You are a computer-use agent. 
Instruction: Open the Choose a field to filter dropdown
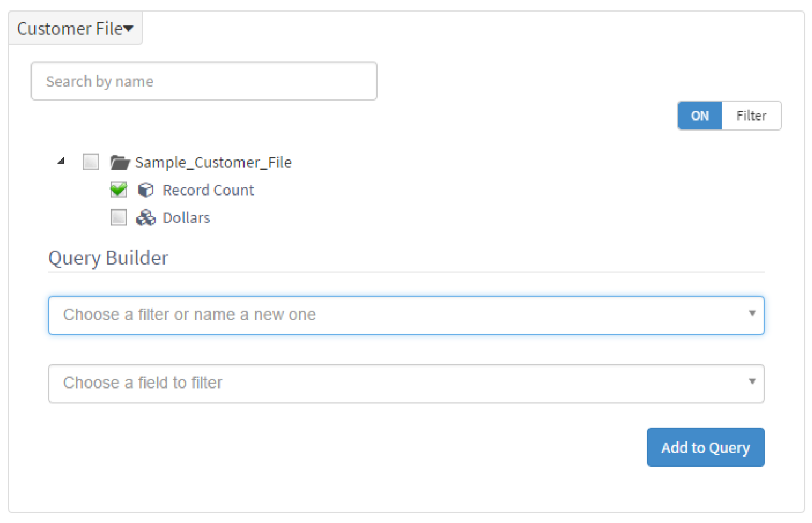click(406, 383)
